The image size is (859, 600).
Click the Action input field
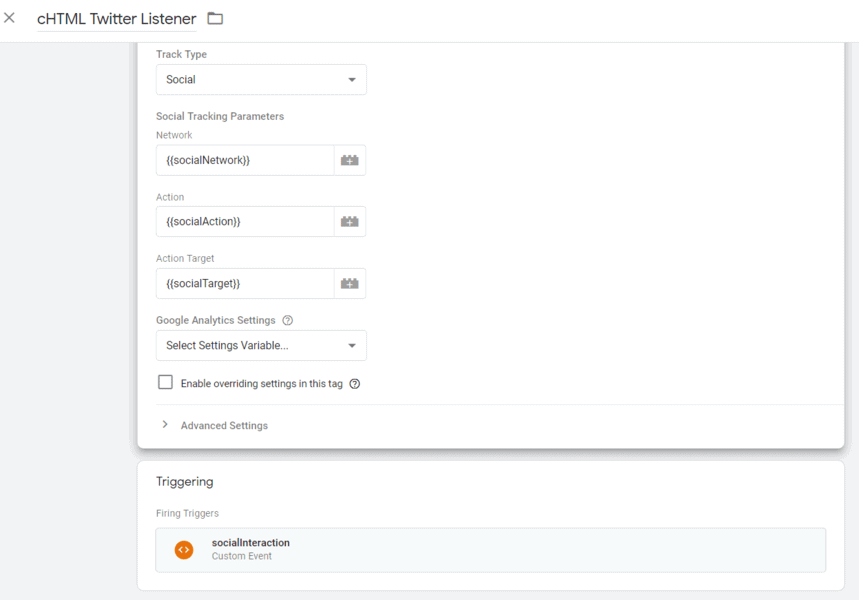click(245, 221)
